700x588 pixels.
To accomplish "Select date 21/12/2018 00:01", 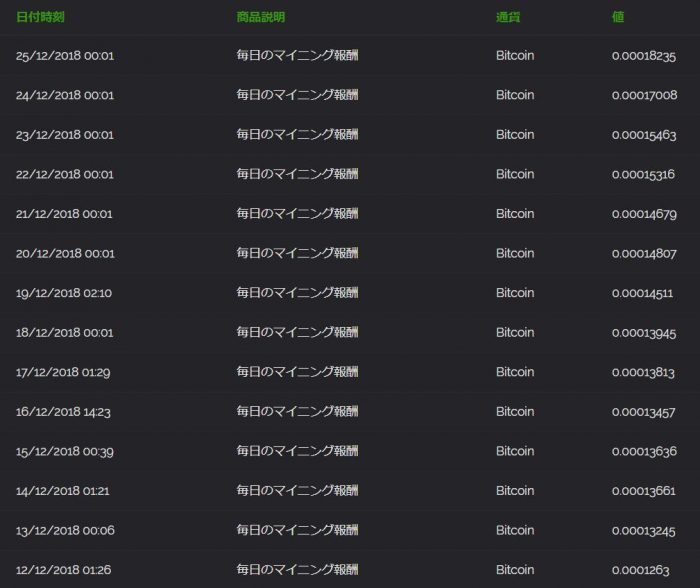I will click(64, 214).
